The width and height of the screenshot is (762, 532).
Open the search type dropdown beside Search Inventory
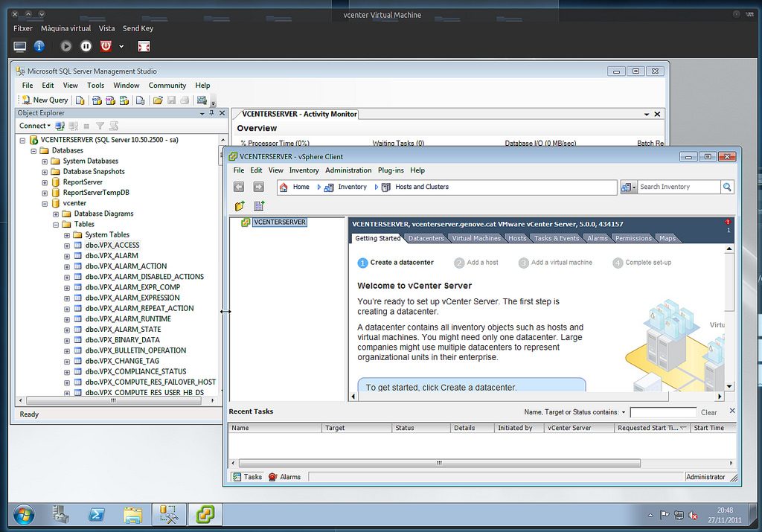pos(628,187)
